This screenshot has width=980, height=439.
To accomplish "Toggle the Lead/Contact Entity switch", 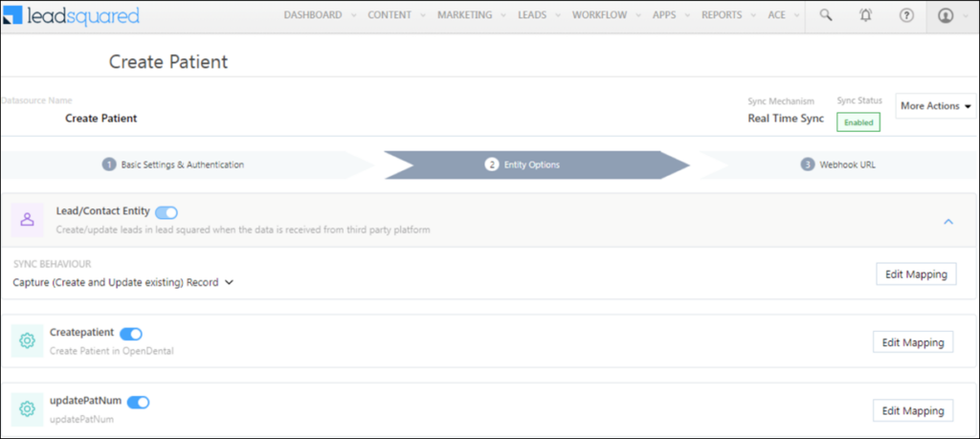I will click(x=167, y=212).
